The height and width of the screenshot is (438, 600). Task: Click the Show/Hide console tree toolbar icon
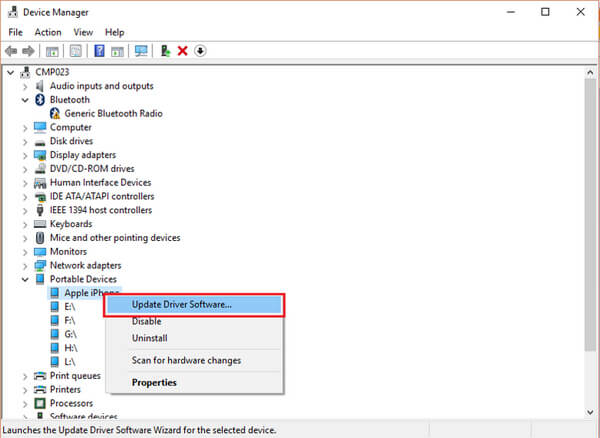point(52,51)
